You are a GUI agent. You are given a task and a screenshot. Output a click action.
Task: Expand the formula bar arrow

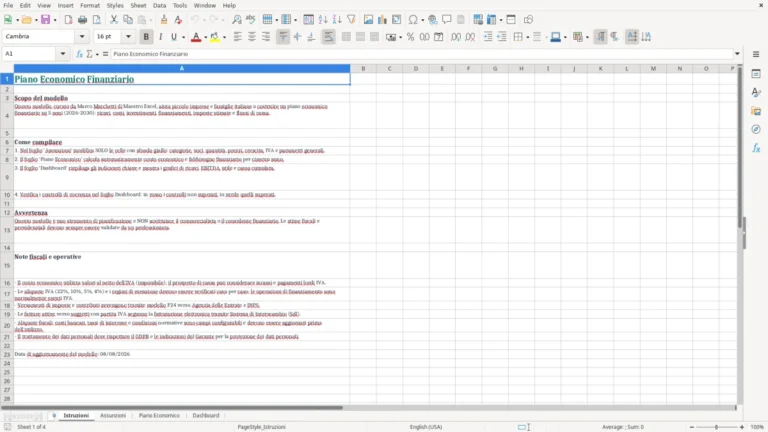(737, 54)
